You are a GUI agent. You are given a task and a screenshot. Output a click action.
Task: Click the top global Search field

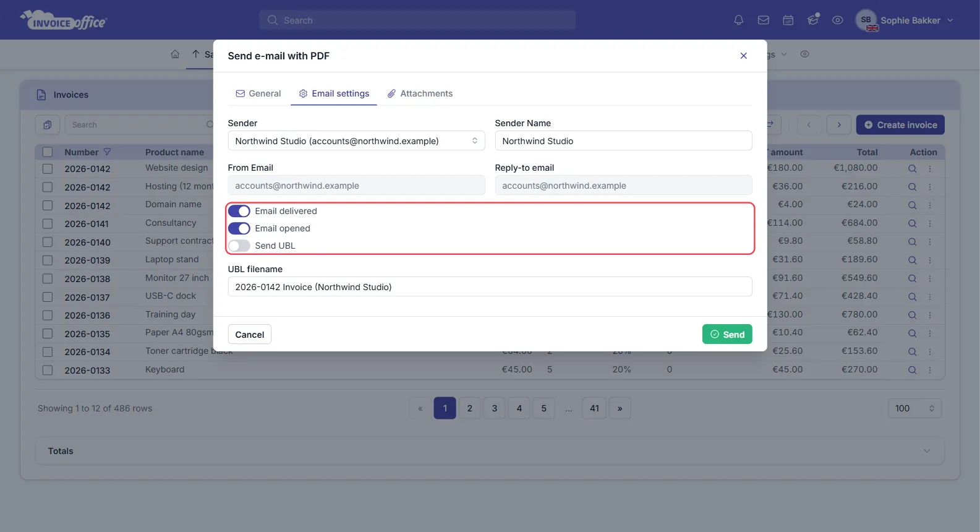417,20
